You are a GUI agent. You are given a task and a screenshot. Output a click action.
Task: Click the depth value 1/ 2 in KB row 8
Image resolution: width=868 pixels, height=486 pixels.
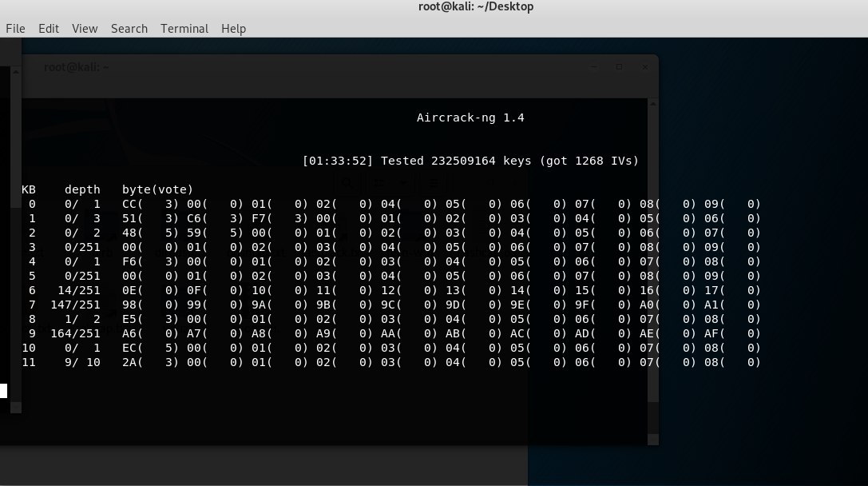(x=82, y=319)
